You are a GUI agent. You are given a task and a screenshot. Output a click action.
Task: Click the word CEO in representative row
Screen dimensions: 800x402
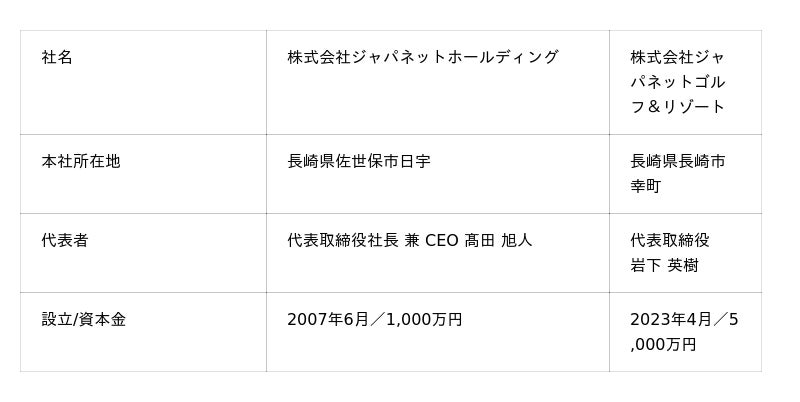pos(441,241)
